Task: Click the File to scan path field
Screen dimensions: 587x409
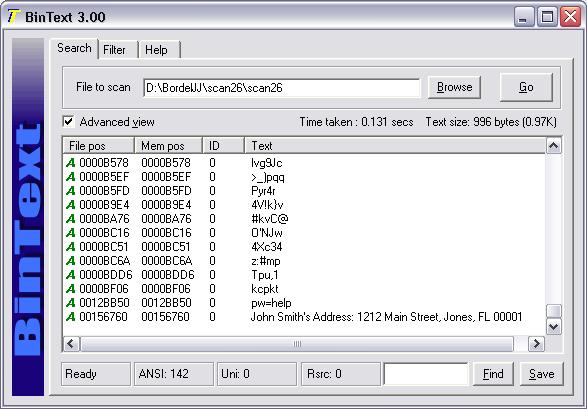Action: tap(282, 88)
